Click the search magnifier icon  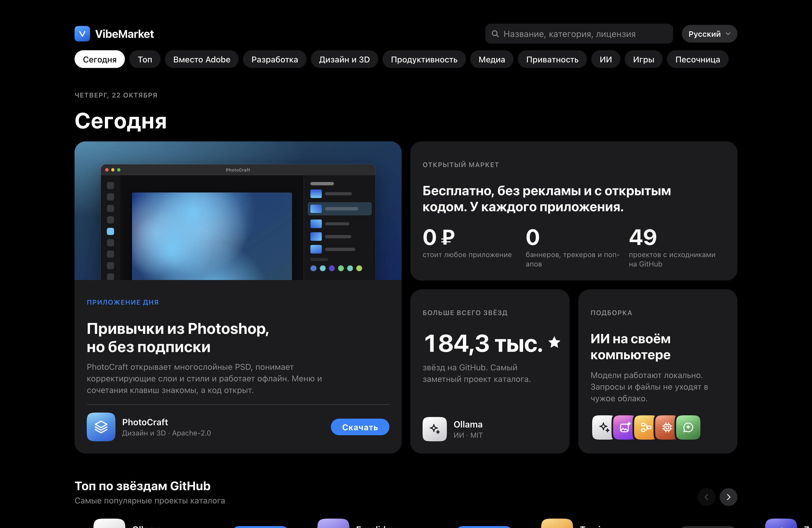tap(495, 34)
